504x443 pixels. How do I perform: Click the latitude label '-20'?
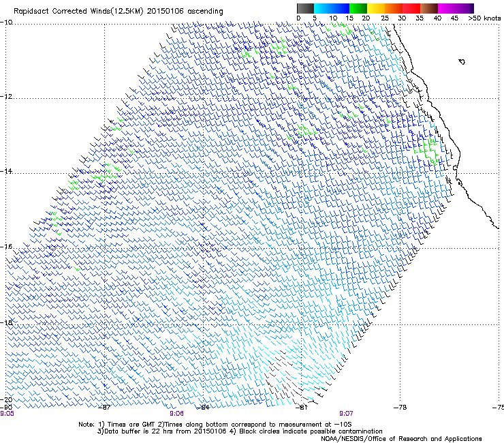[6, 399]
